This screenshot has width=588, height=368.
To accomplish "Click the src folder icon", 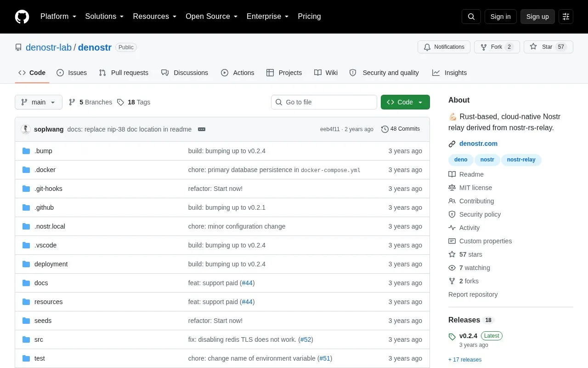I will (26, 339).
